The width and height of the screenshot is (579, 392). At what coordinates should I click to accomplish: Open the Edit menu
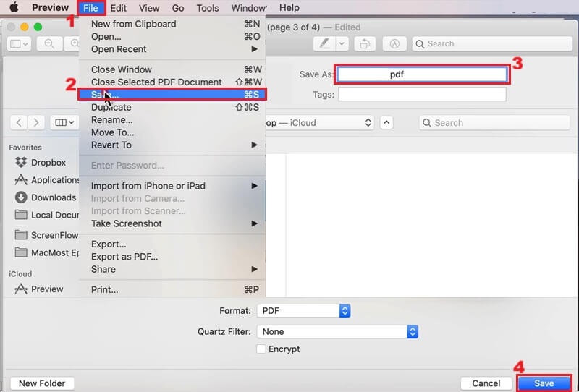tap(118, 8)
